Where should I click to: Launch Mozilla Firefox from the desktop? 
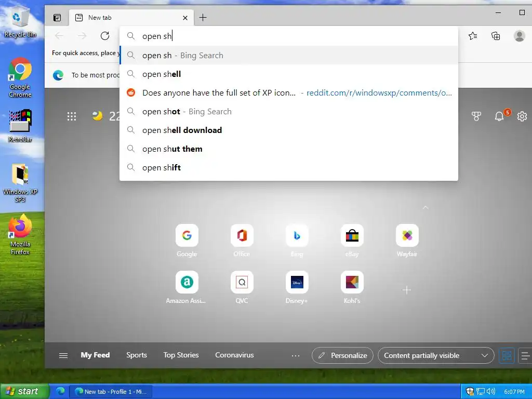(20, 234)
